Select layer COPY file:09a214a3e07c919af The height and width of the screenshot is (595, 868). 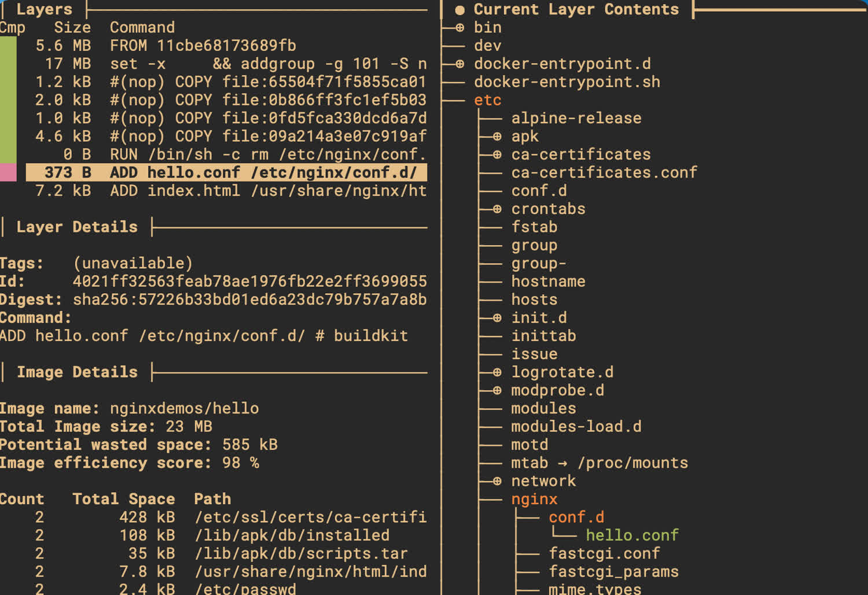226,136
